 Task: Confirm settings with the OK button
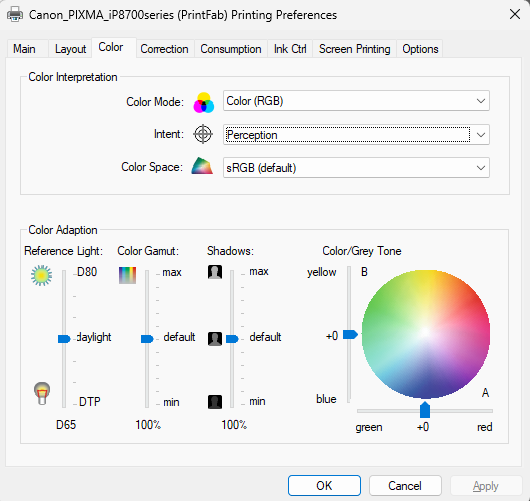coord(324,486)
